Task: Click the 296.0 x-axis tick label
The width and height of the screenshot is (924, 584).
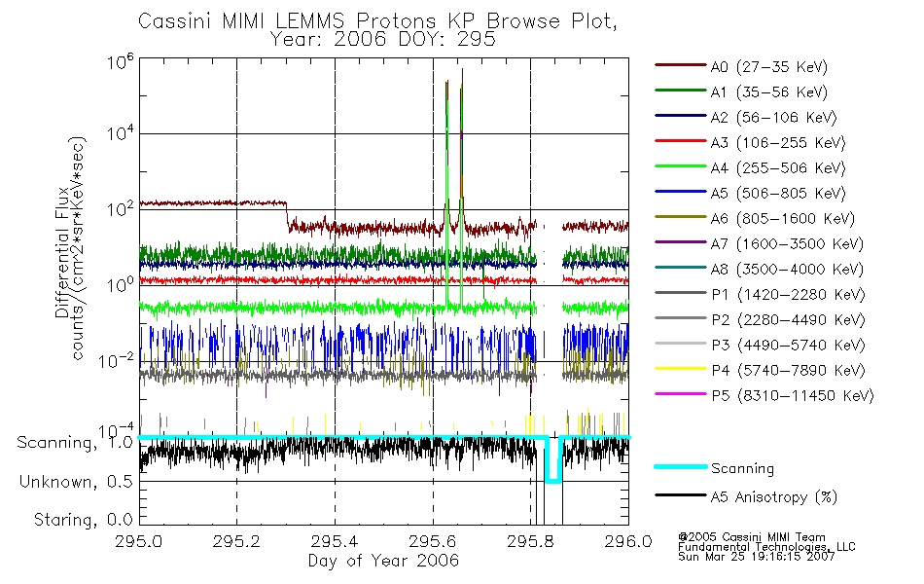Action: point(628,541)
